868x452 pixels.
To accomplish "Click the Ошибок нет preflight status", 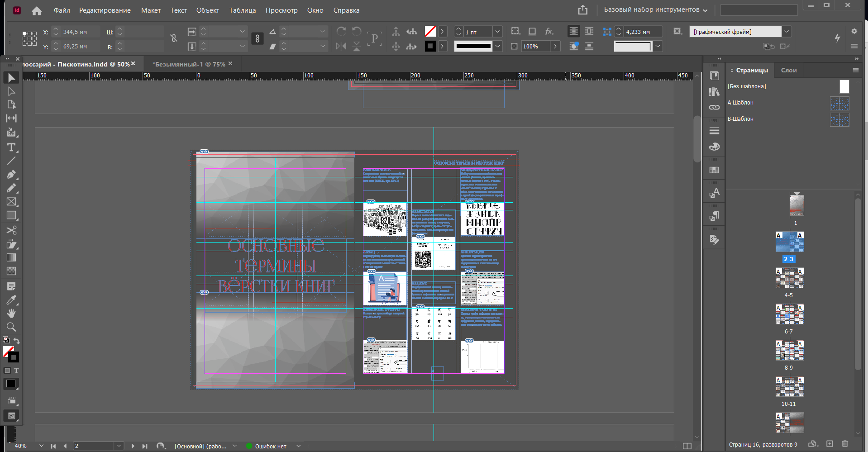I will click(270, 446).
